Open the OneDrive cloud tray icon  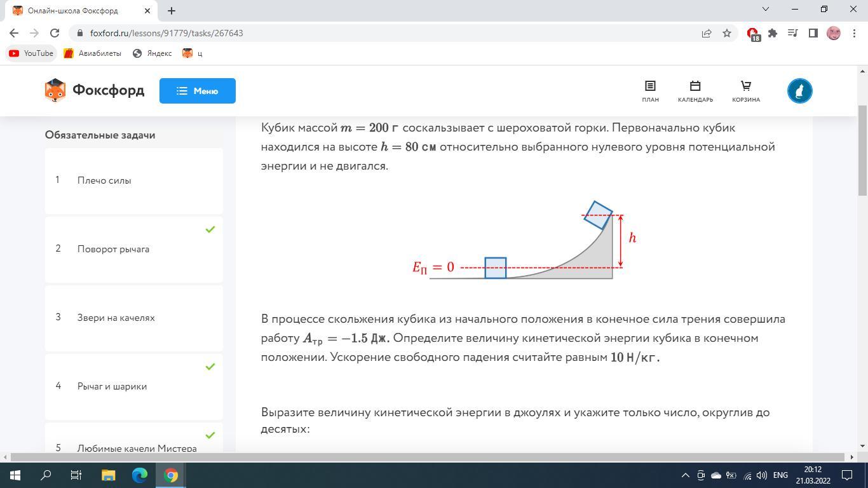tap(715, 475)
